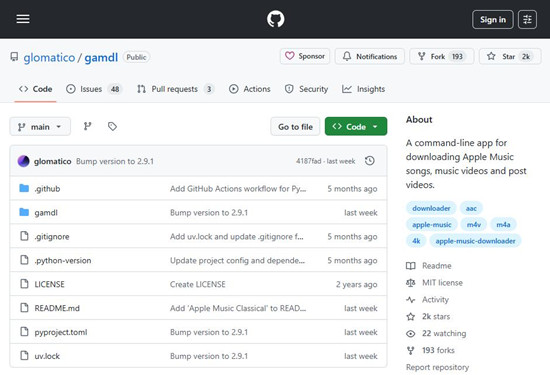View tags via the tag icon

point(112,126)
